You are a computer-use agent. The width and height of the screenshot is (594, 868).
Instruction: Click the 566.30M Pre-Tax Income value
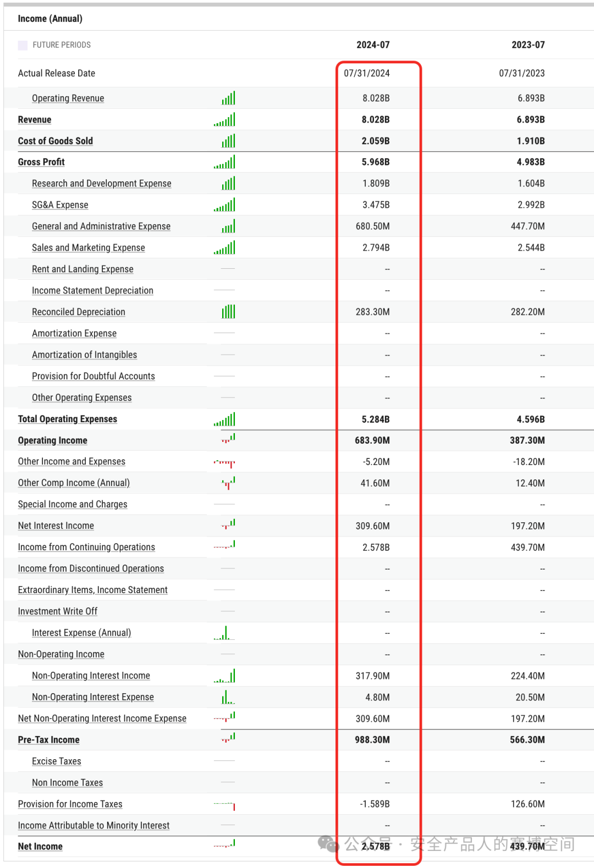[x=527, y=740]
